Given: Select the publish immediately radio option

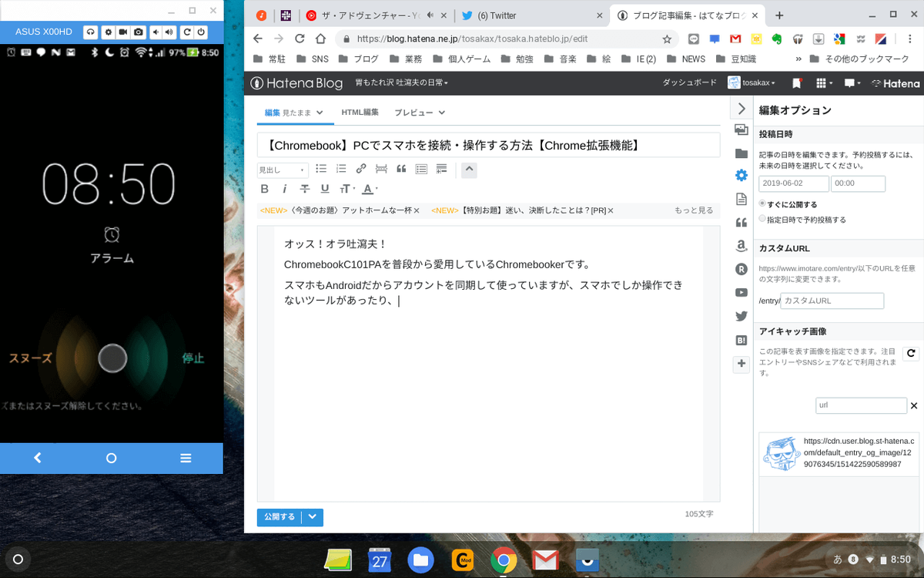Looking at the screenshot, I should click(762, 203).
